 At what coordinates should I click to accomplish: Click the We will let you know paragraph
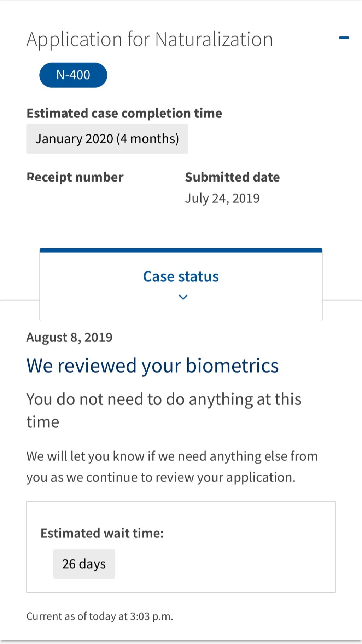(172, 467)
